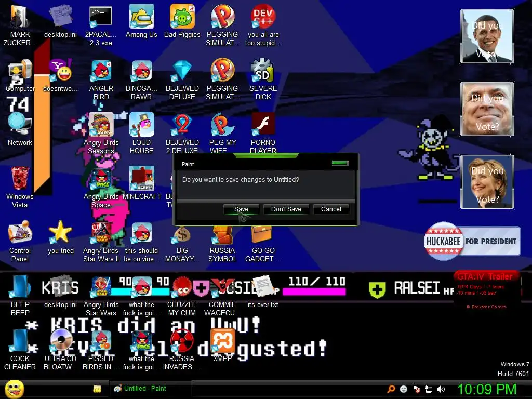Launch the COCK CLEANER shortcut
This screenshot has height=399, width=532.
pos(20,350)
